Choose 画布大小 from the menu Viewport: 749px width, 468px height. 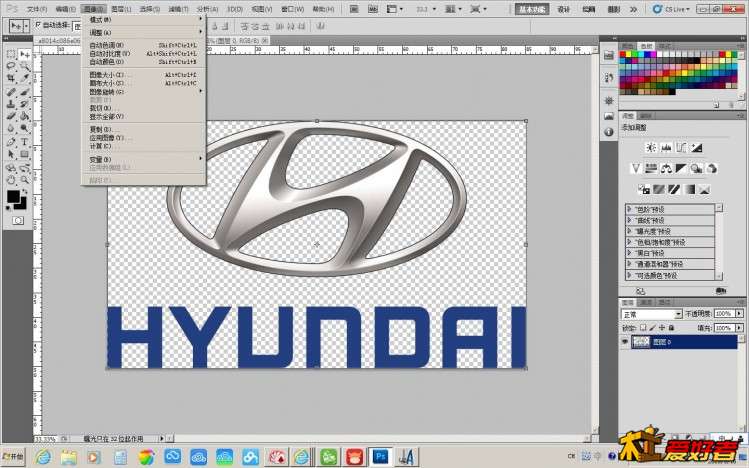144,83
